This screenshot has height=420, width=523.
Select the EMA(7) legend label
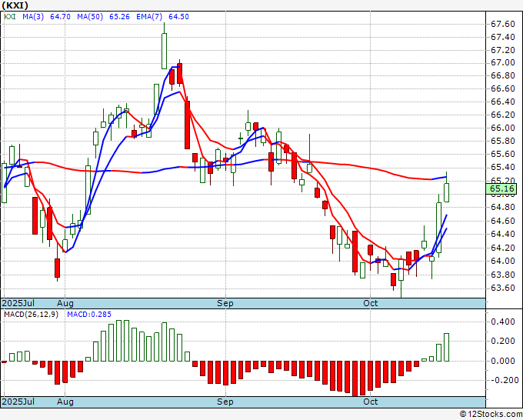tap(149, 16)
